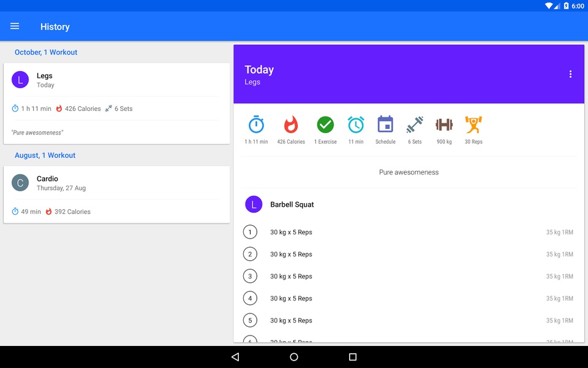The width and height of the screenshot is (588, 368).
Task: Tap the alarm clock 11 min icon
Action: 356,125
